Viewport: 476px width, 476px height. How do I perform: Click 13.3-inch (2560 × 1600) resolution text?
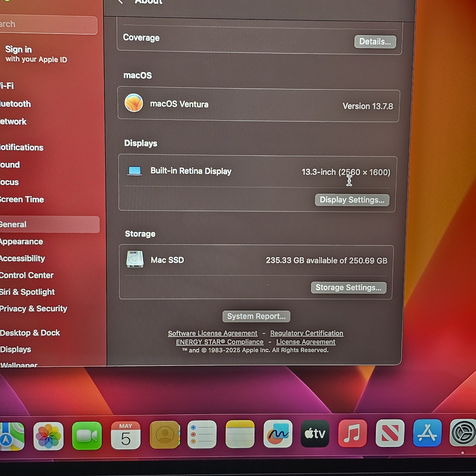tap(346, 172)
